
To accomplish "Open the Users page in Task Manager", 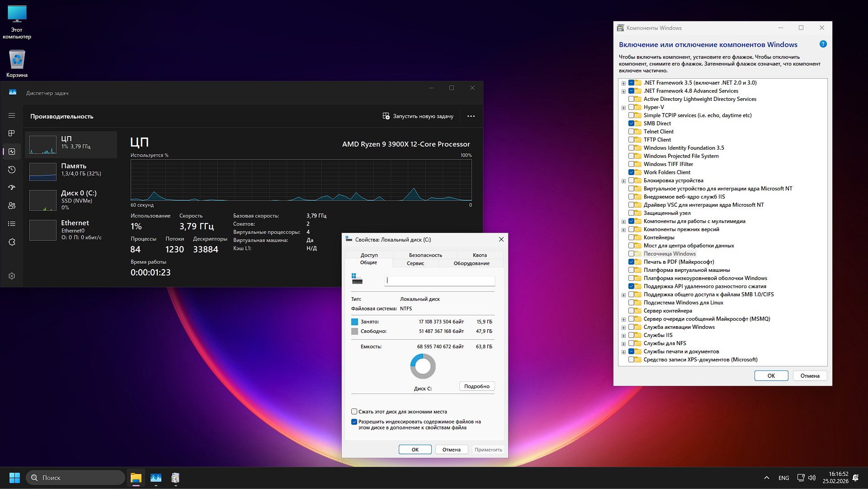I will point(12,206).
